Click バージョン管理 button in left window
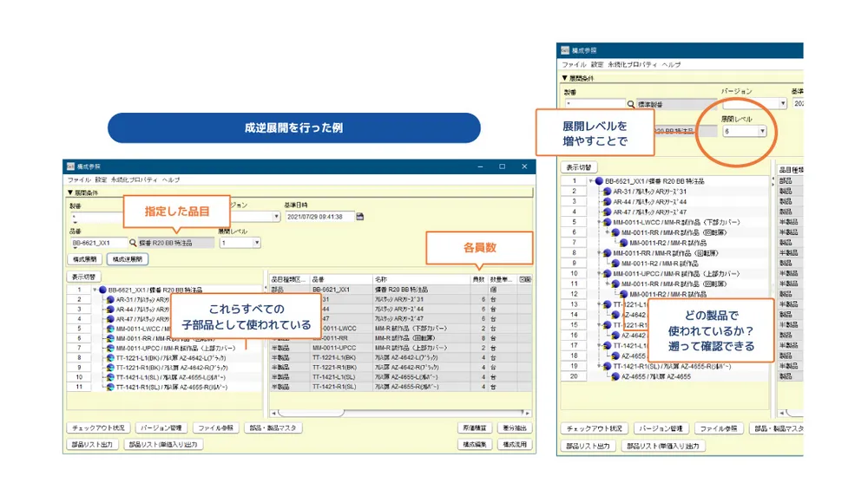 [x=161, y=428]
